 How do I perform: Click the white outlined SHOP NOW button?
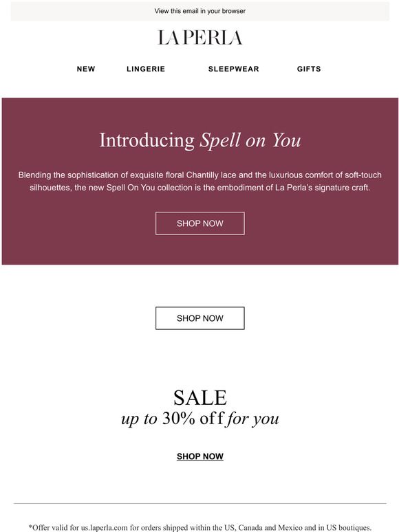(x=199, y=318)
